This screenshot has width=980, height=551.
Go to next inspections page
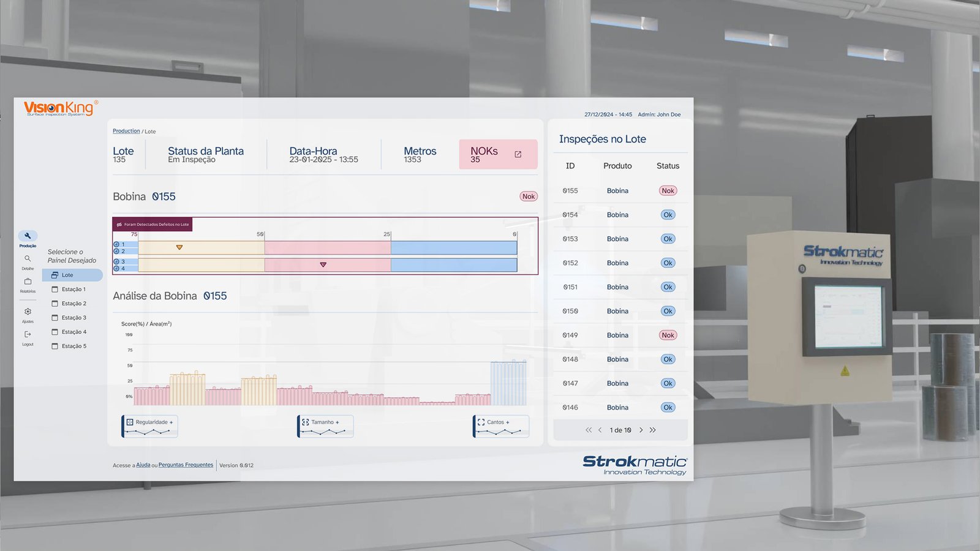[x=641, y=430]
